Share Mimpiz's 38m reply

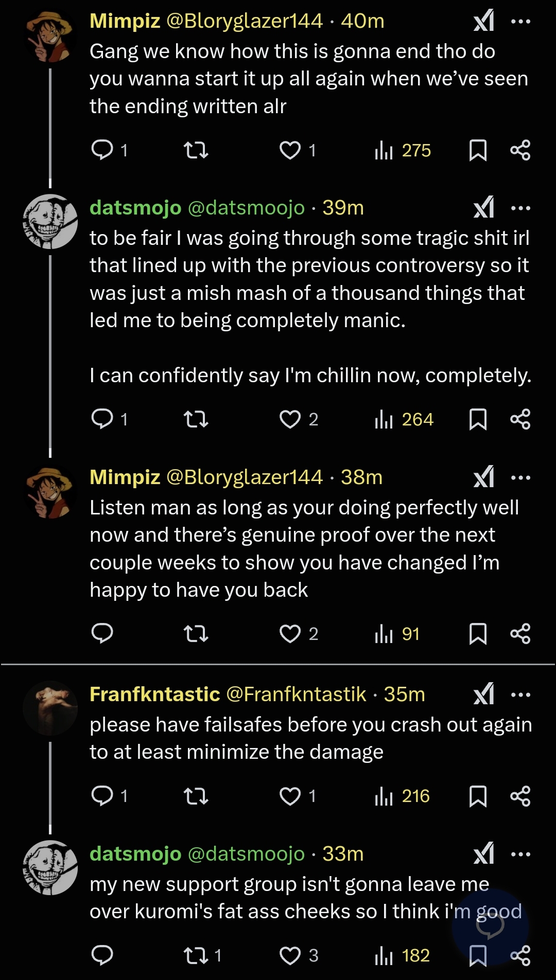coord(520,634)
